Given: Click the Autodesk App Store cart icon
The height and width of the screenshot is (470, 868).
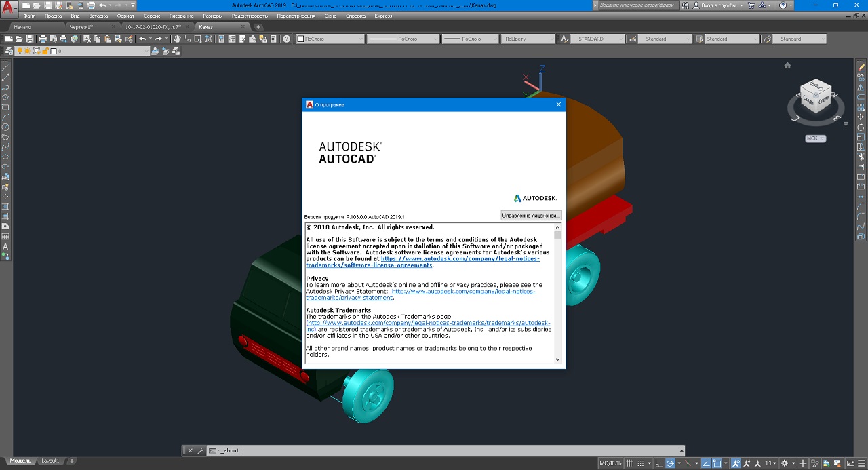Looking at the screenshot, I should pyautogui.click(x=751, y=5).
